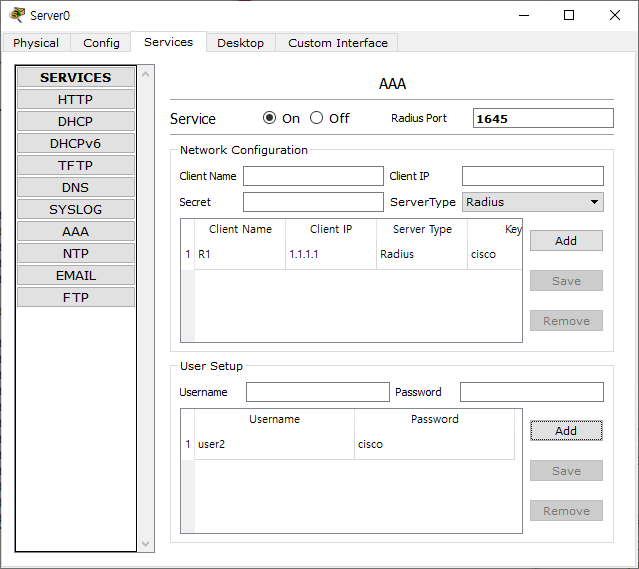Viewport: 639px width, 569px height.
Task: Remove the user in User Setup
Action: 566,511
